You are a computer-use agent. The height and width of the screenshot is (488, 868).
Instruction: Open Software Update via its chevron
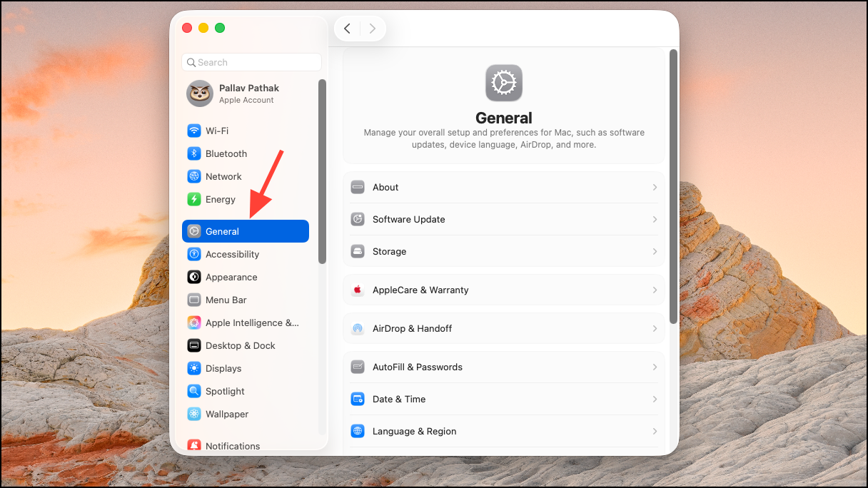point(655,219)
